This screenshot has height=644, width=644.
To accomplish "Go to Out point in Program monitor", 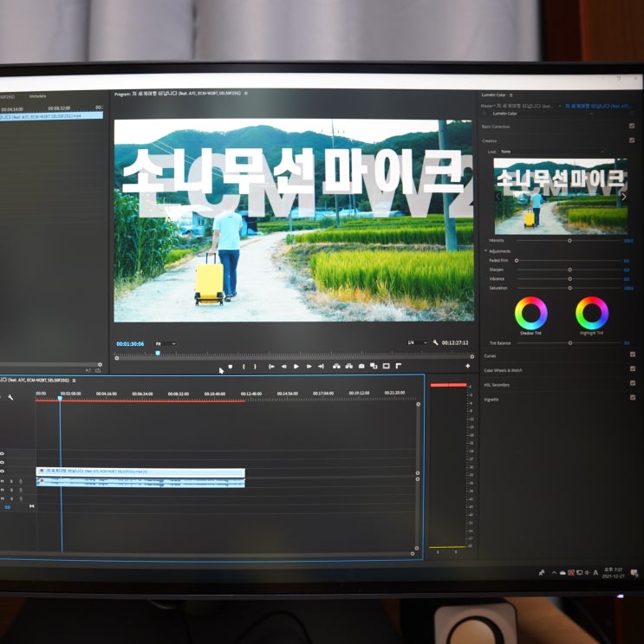I will pos(322,367).
